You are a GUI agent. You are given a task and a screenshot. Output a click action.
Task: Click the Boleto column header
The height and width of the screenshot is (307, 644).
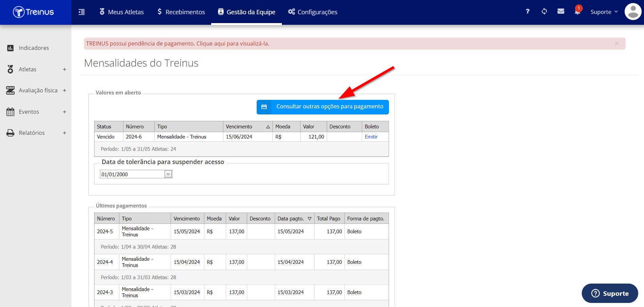[375, 127]
